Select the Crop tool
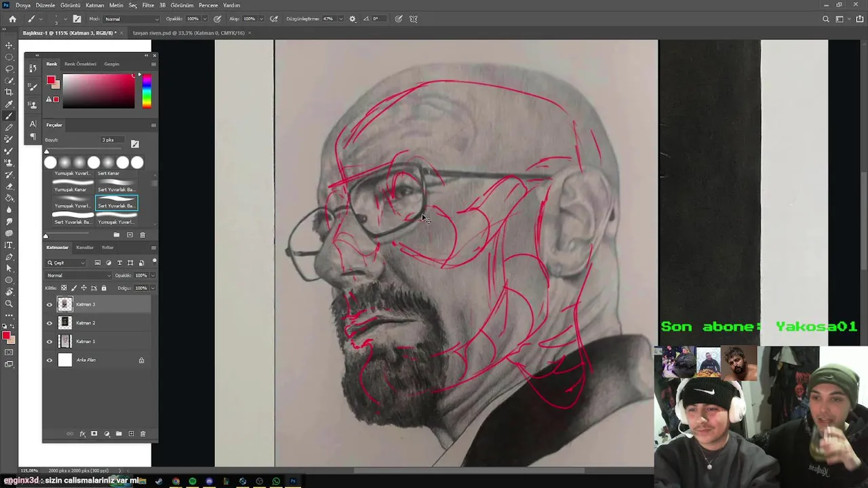This screenshot has width=868, height=488. click(9, 91)
